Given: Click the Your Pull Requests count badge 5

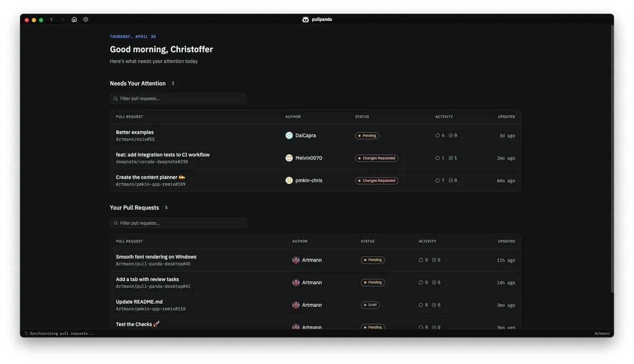Looking at the screenshot, I should coord(166,208).
